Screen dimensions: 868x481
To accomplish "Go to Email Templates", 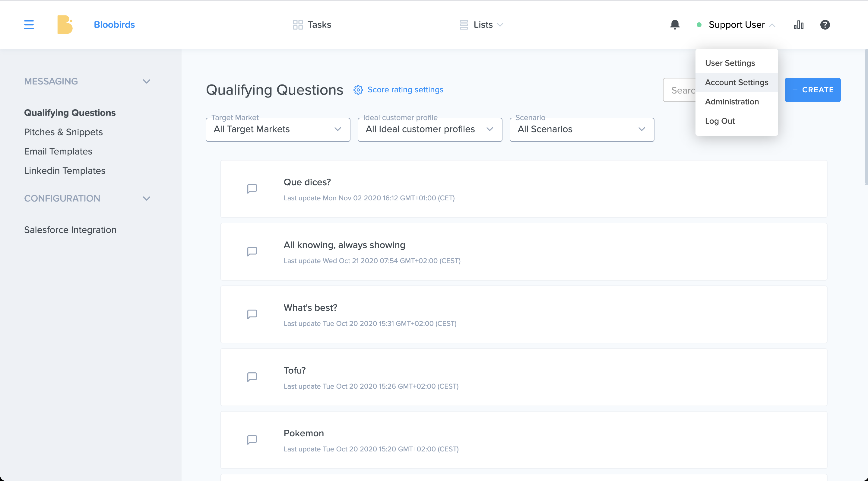I will click(x=58, y=151).
